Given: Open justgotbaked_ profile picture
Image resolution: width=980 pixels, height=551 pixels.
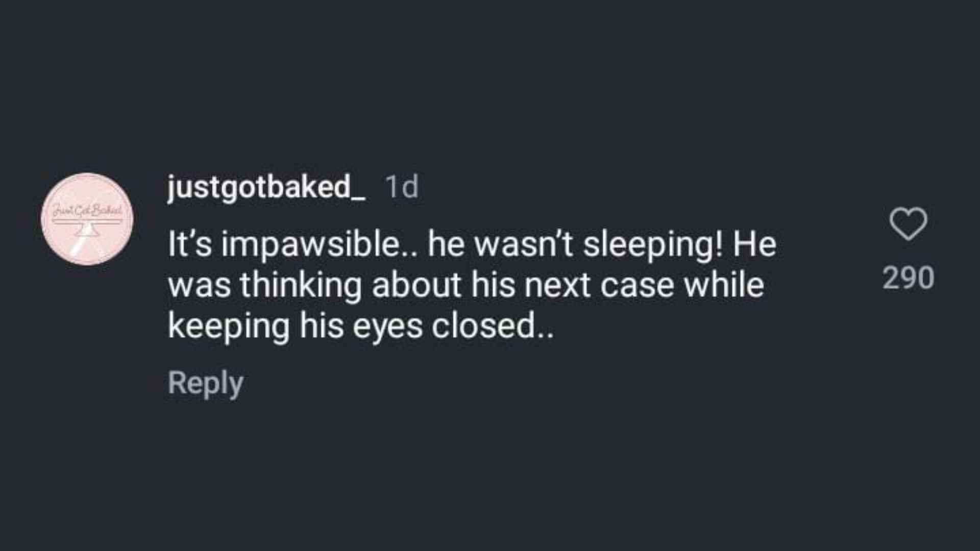Looking at the screenshot, I should [87, 219].
